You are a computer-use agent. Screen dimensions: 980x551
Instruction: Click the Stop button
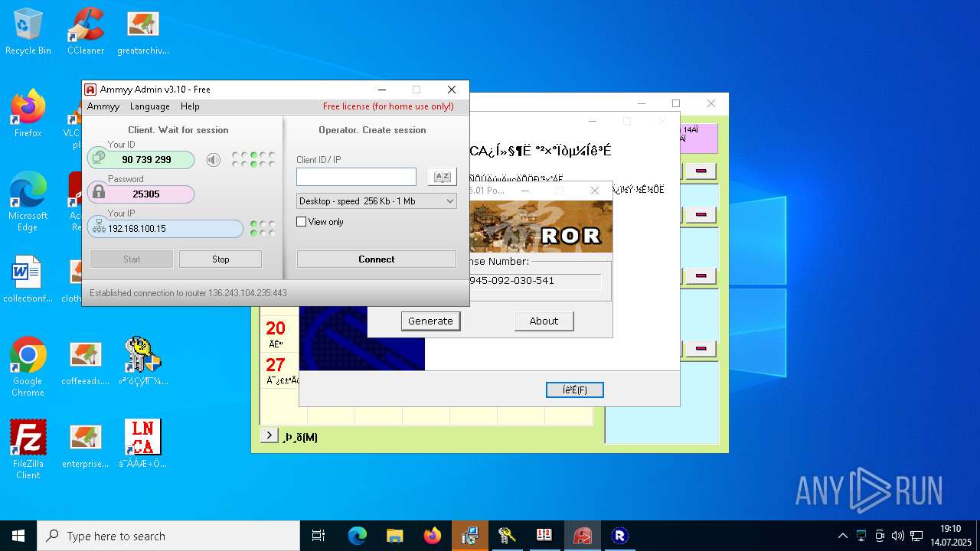coord(220,259)
